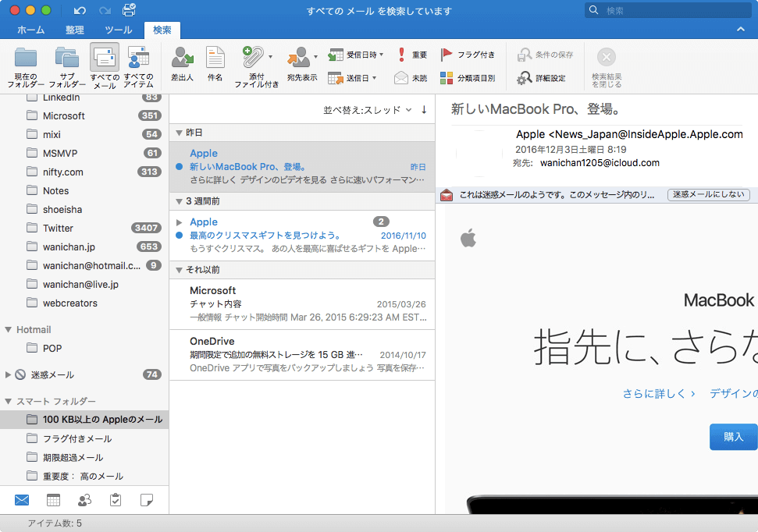Filter by 重要 importance
The height and width of the screenshot is (532, 758).
click(x=412, y=55)
